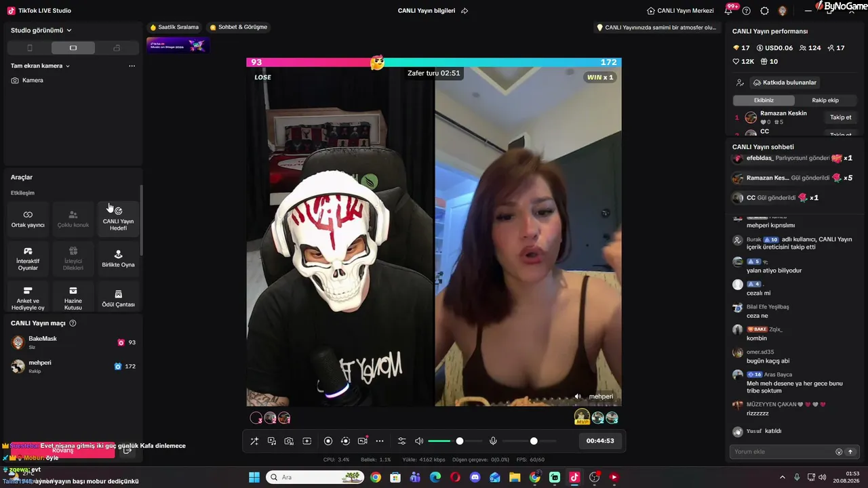Open the Sohbet & Görüşme tab
868x488 pixels.
point(238,27)
